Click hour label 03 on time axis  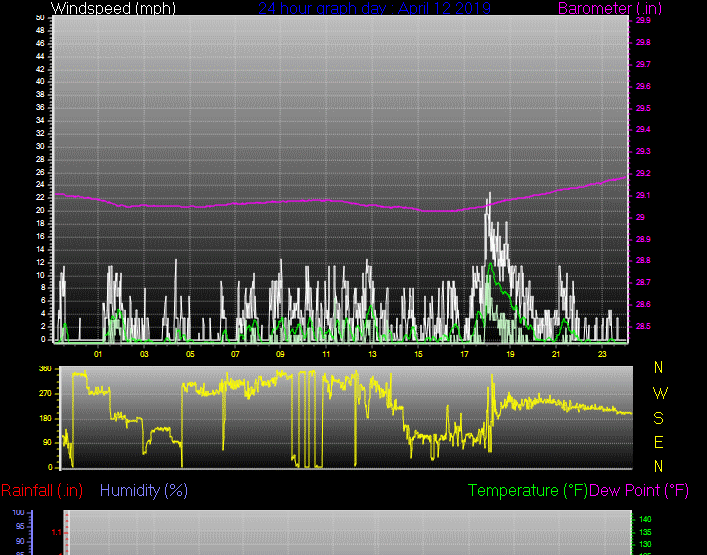(144, 354)
